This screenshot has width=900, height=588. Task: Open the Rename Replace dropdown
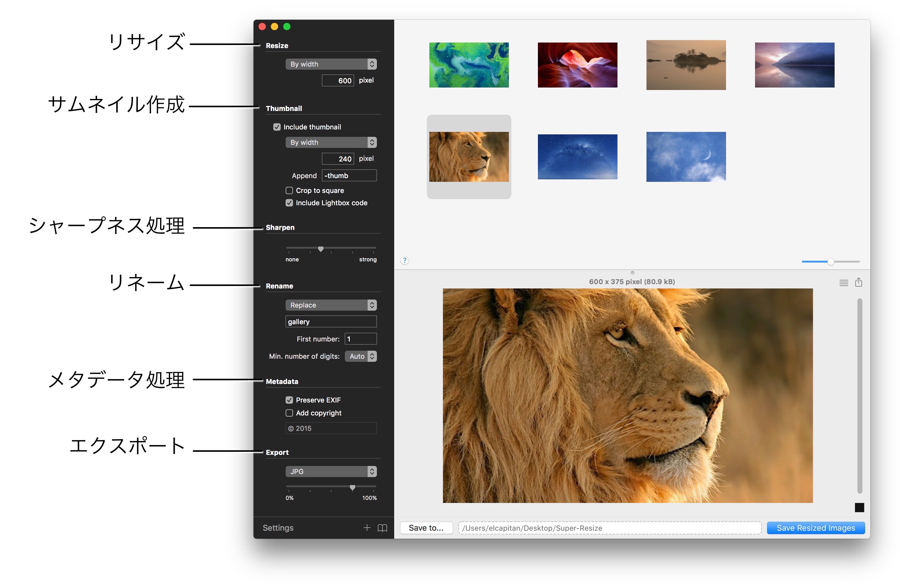coord(331,305)
